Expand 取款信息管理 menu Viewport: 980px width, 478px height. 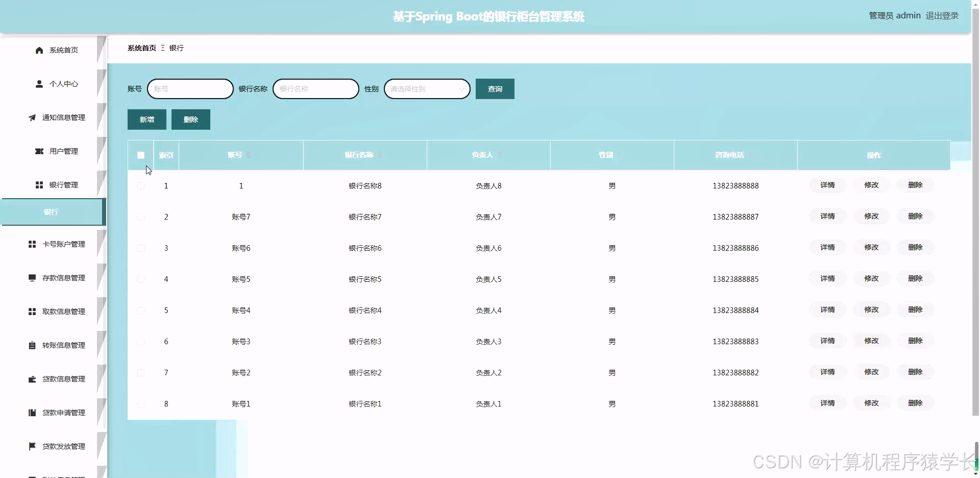coord(54,312)
